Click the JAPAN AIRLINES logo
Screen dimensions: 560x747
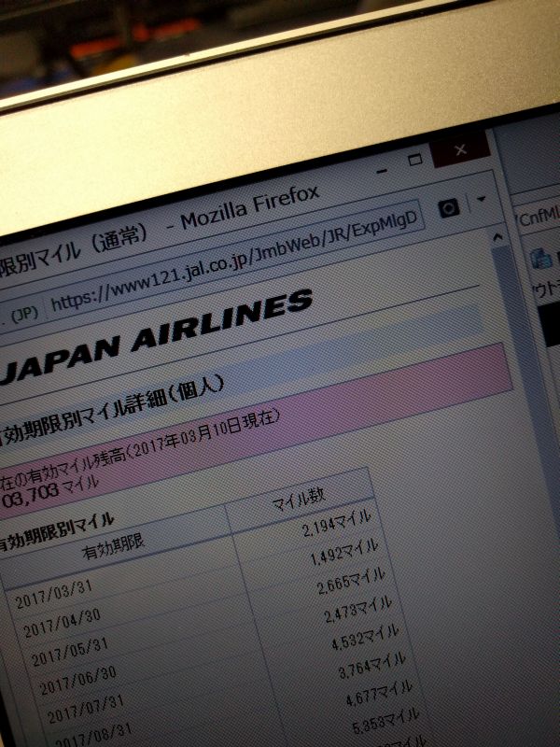pyautogui.click(x=156, y=335)
